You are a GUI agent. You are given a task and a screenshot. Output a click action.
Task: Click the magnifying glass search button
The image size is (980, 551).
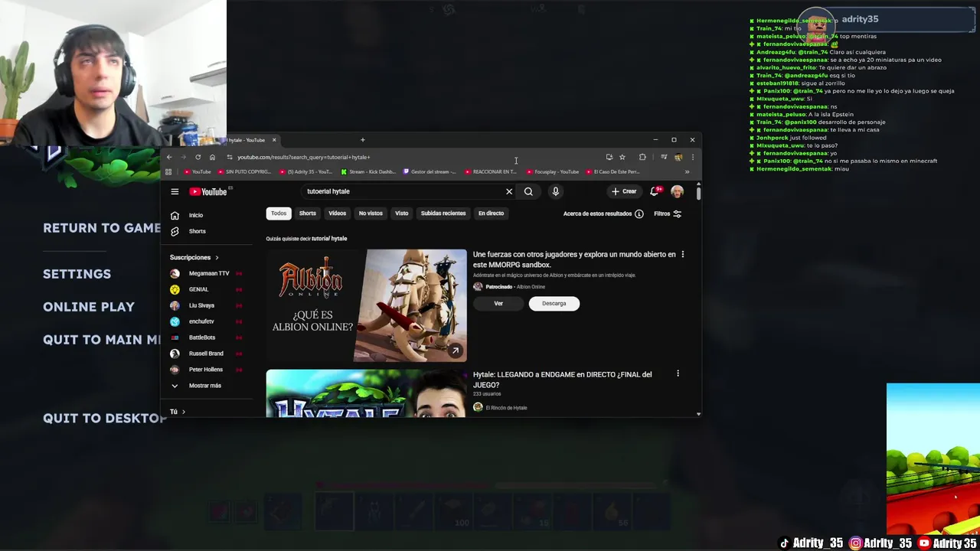[x=528, y=191]
